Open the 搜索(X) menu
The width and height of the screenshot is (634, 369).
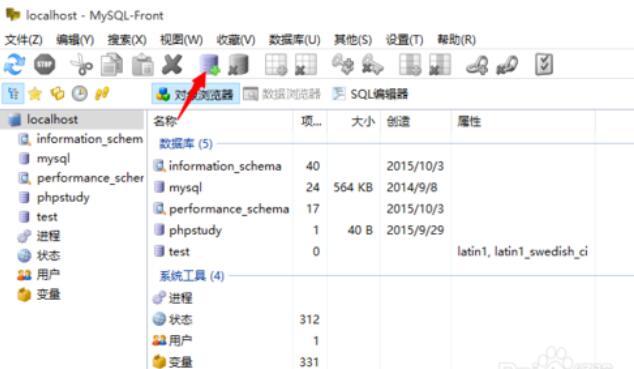pos(127,40)
